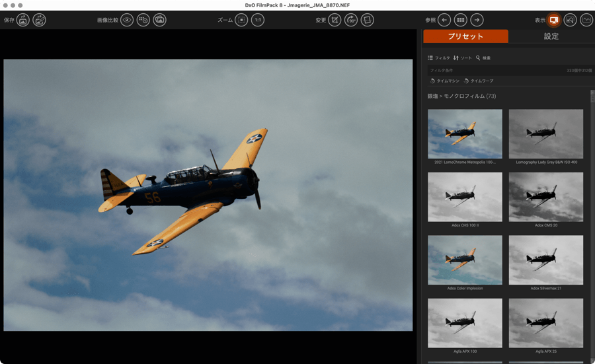The height and width of the screenshot is (364, 595).
Task: Open the image comparison reference settings icon
Action: 143,20
